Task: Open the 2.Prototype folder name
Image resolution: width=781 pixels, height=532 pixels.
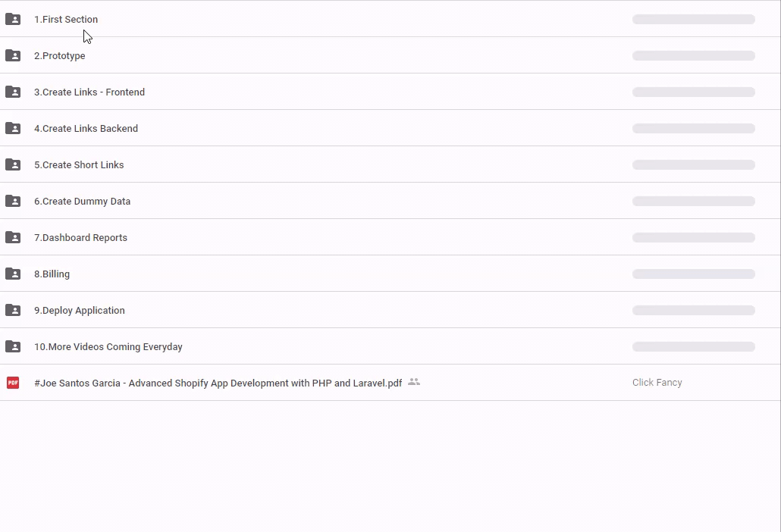Action: [x=59, y=56]
